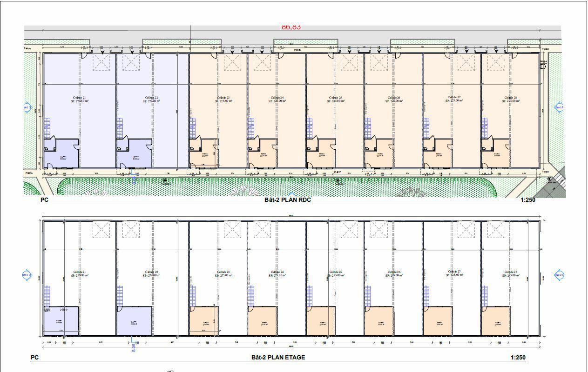This screenshot has width=588, height=372.
Task: Select the blue bureau room in étage Cellule 22
Action: click(134, 321)
